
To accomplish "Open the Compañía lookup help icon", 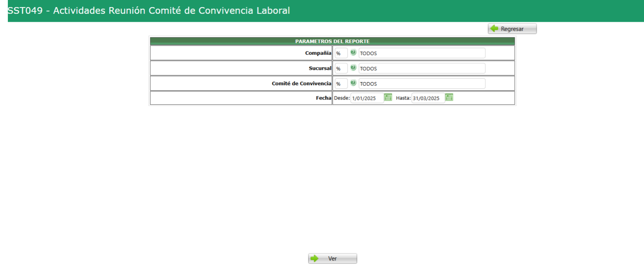I will 353,52.
